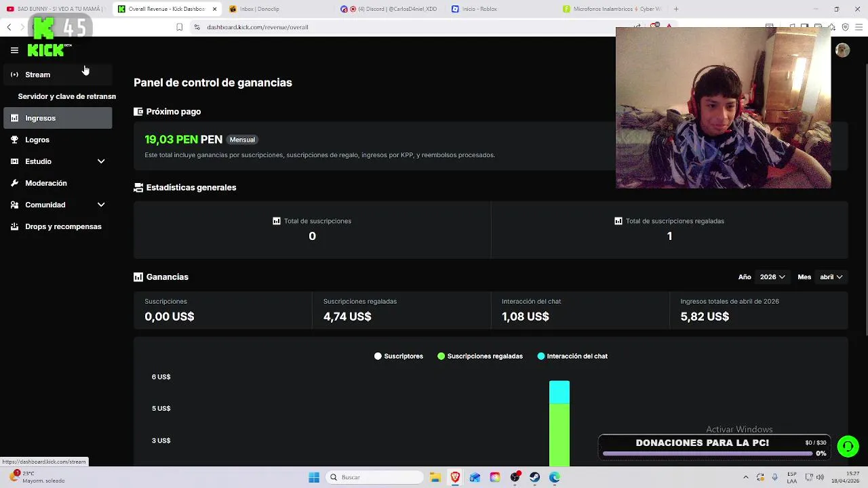This screenshot has height=488, width=868.
Task: Open OBS Studio from the taskbar
Action: coord(515,477)
